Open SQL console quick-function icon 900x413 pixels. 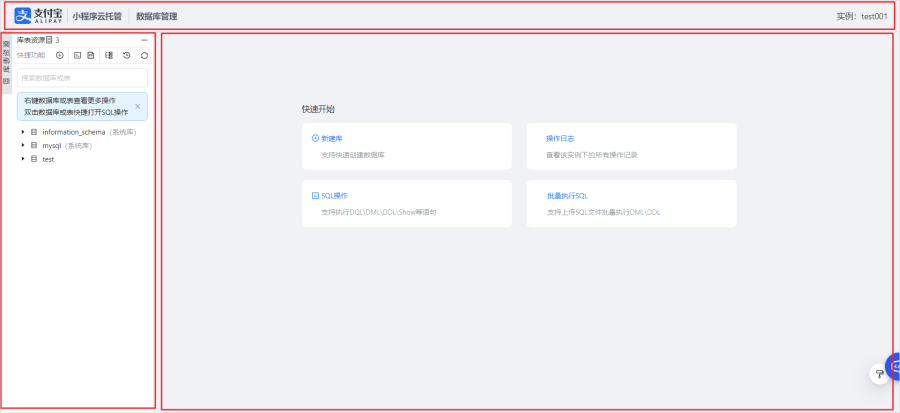click(77, 55)
